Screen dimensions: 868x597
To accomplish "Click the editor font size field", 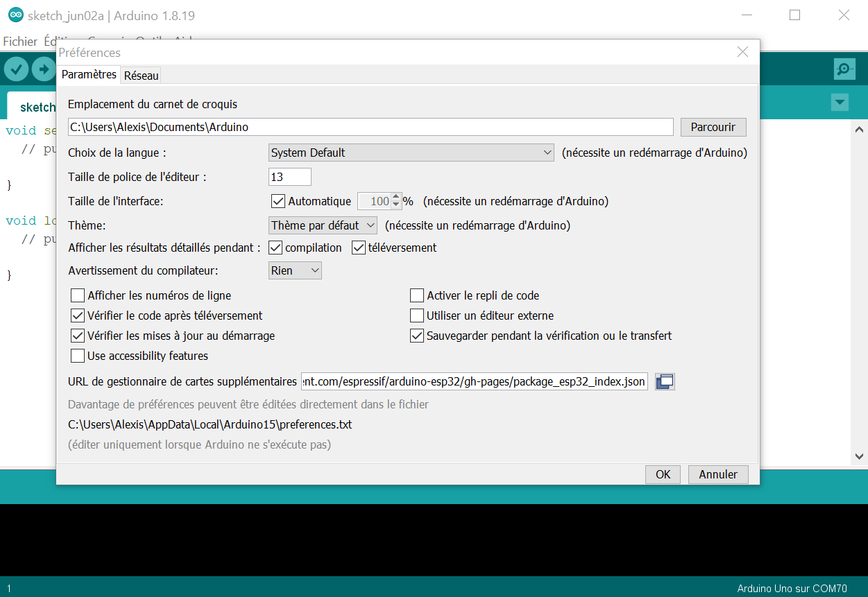I will [290, 177].
